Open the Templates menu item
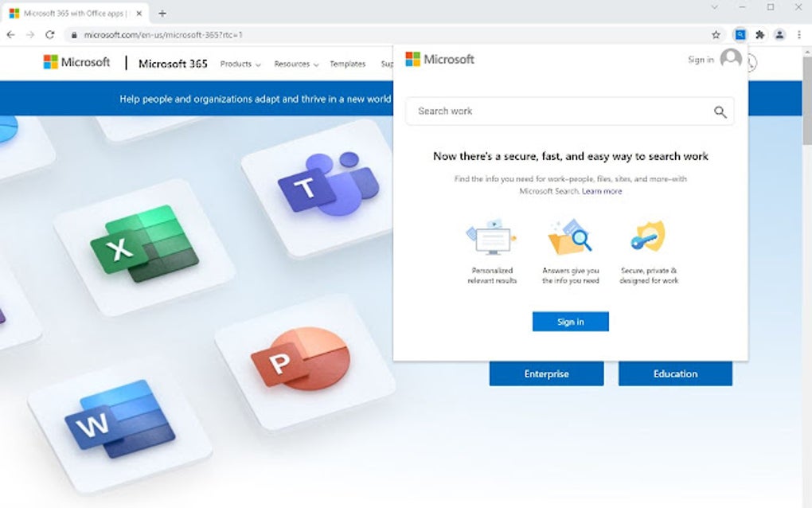 pos(347,64)
